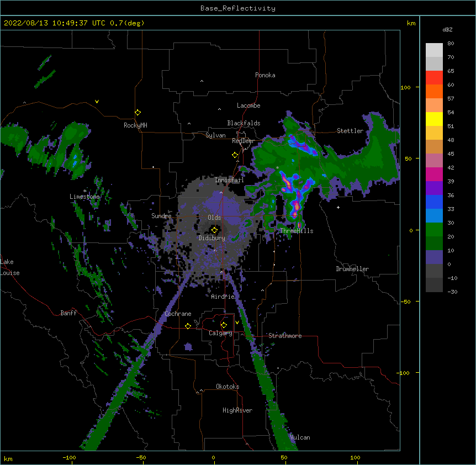
Task: Click the Drumheller label
Action: [352, 269]
